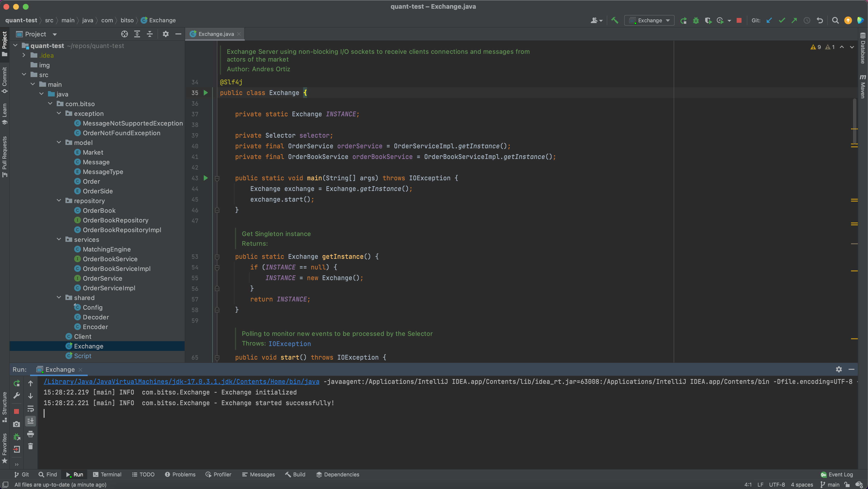The height and width of the screenshot is (489, 868).
Task: Click editor vertical scrollbar thumb
Action: point(854,121)
